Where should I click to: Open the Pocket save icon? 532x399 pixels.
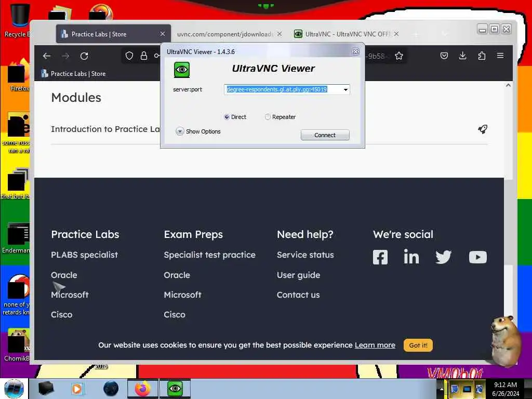point(444,56)
